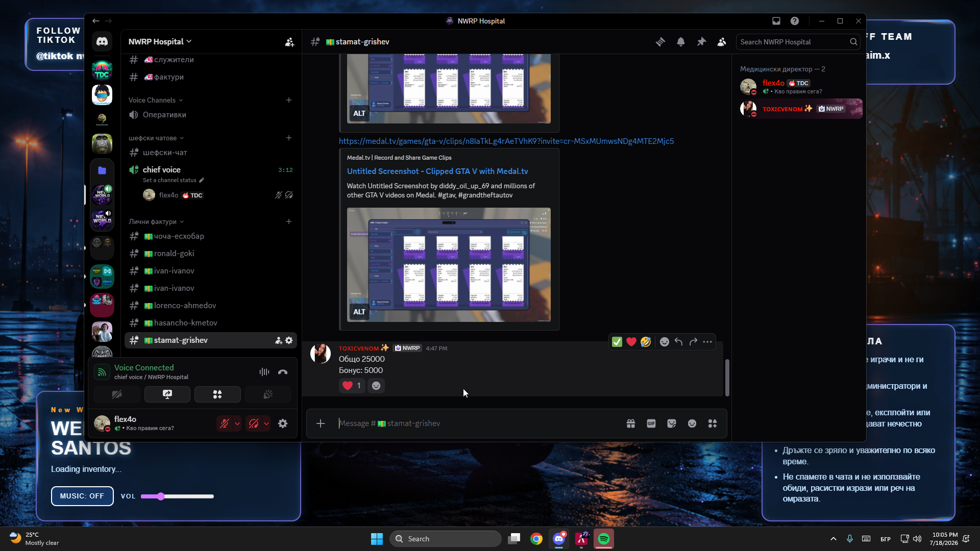Open notification settings bell icon

click(681, 42)
